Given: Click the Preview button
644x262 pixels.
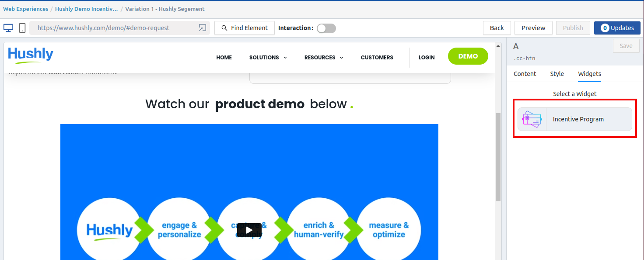Looking at the screenshot, I should point(533,28).
